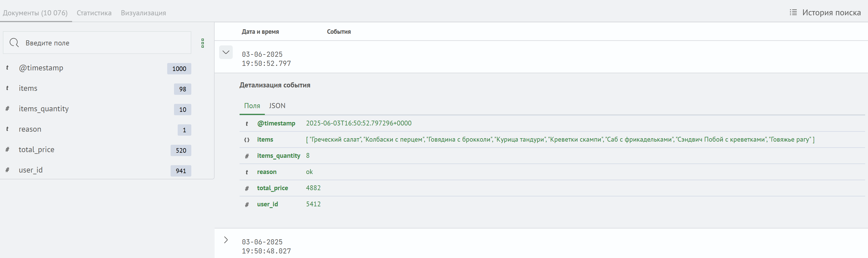Select the reason field in sidebar list

click(x=30, y=129)
